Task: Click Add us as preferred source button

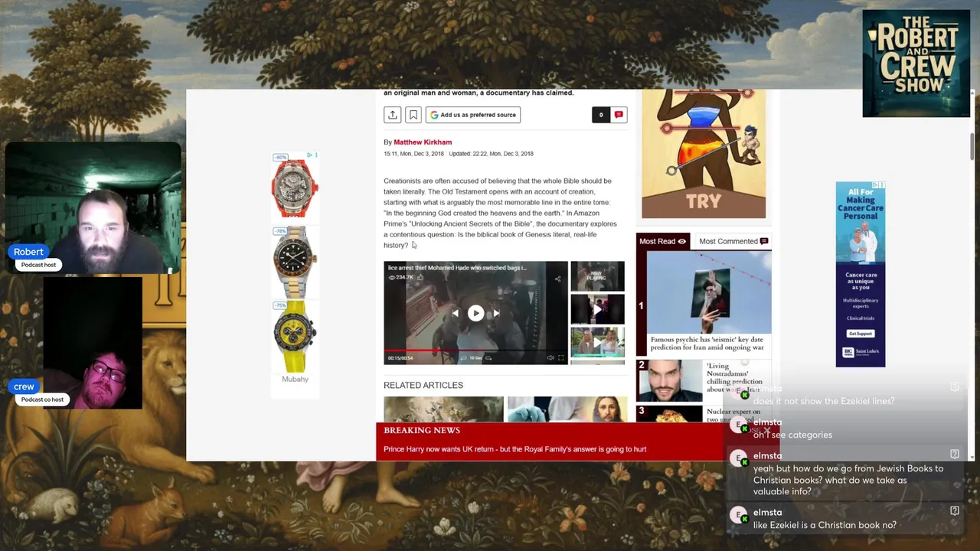Action: (x=473, y=115)
